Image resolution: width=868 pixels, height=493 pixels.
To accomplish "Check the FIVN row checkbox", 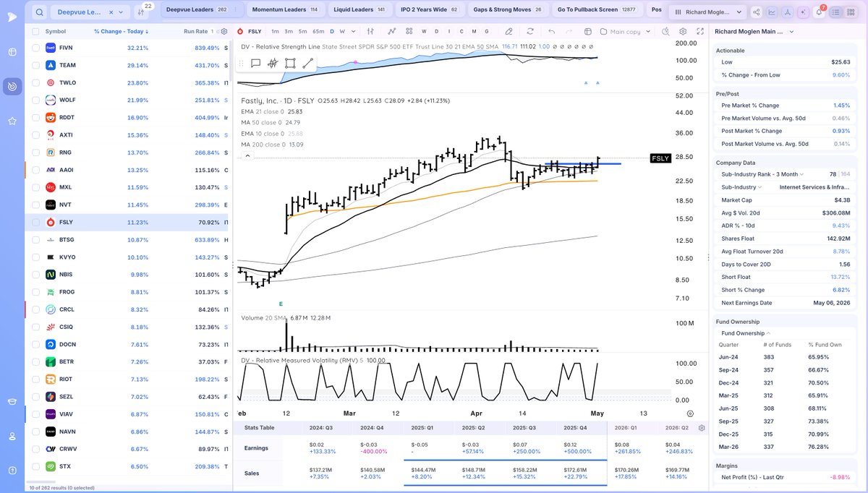I will [x=35, y=48].
